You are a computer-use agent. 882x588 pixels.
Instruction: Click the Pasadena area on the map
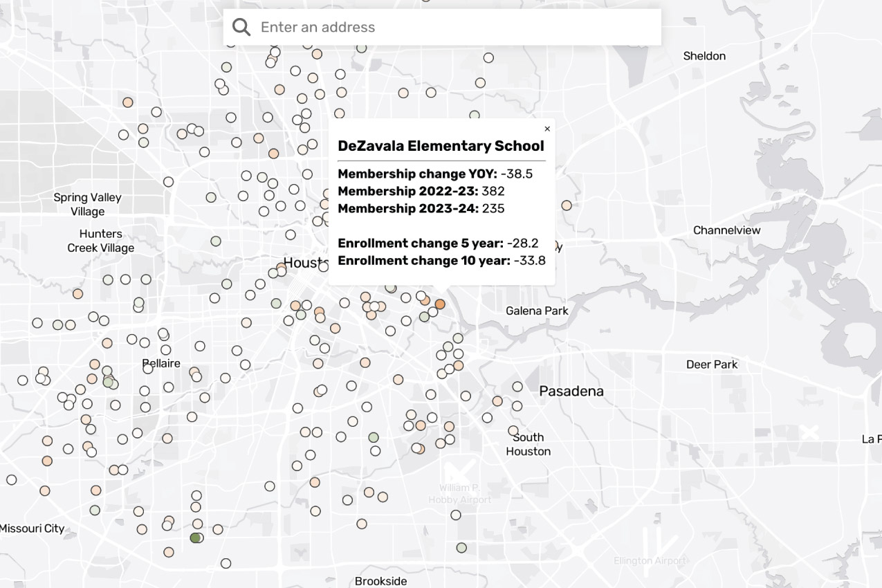pyautogui.click(x=573, y=391)
